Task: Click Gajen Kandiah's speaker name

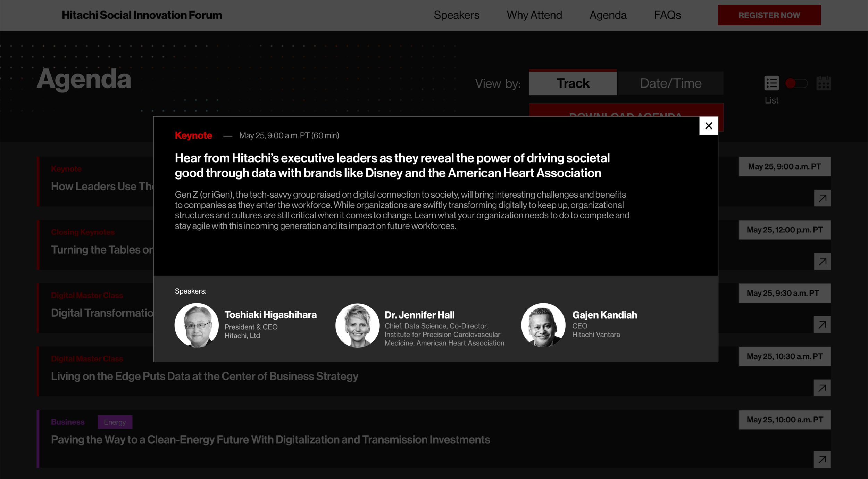Action: 604,315
